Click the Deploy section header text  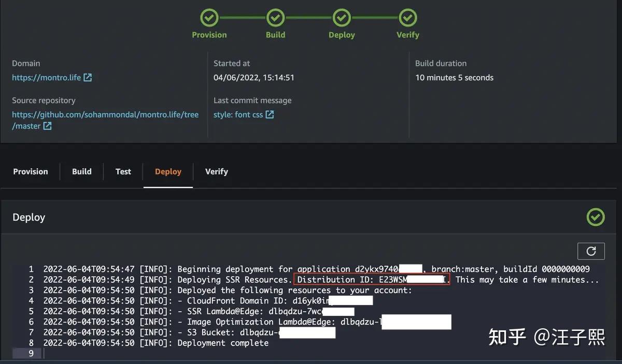tap(29, 217)
